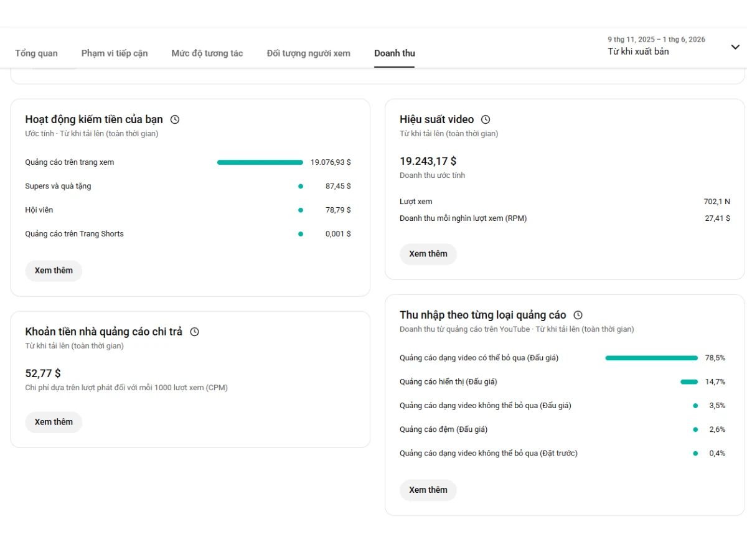Click the Hội viên row label
The height and width of the screenshot is (560, 747).
click(x=39, y=210)
